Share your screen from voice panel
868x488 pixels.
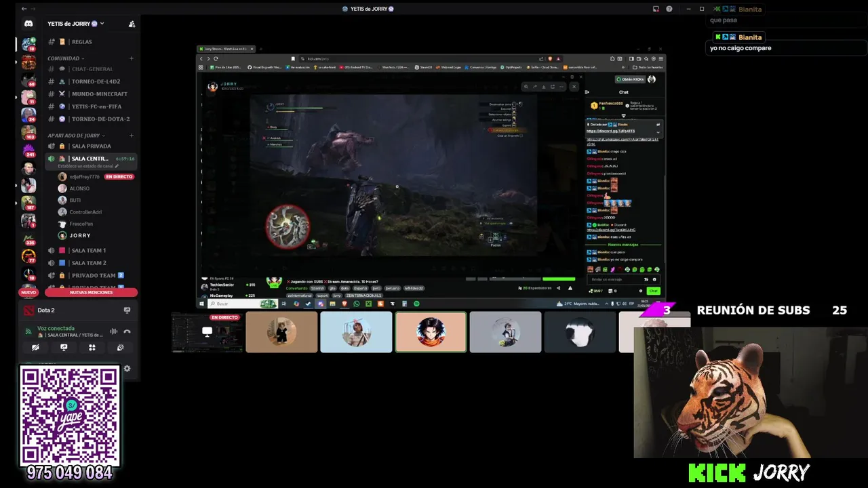coord(64,347)
